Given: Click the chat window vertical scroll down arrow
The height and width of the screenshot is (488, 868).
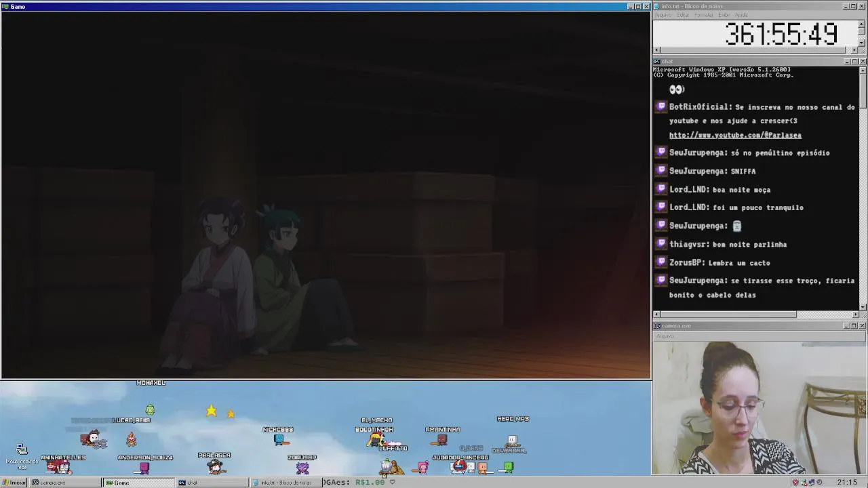Looking at the screenshot, I should (862, 307).
